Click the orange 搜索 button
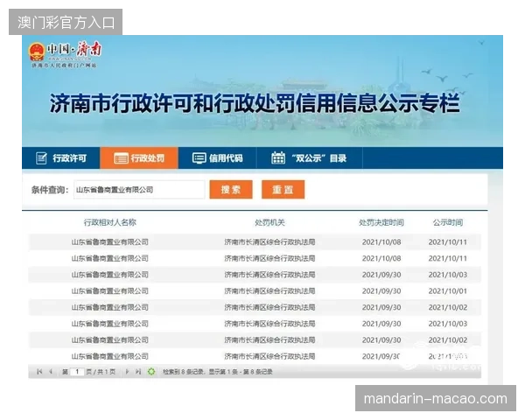 (x=231, y=190)
